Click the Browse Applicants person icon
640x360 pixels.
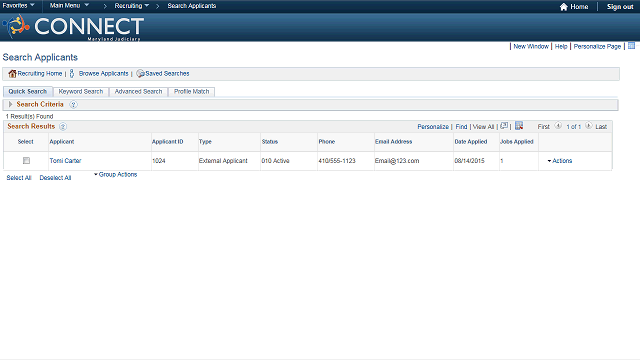pyautogui.click(x=72, y=73)
